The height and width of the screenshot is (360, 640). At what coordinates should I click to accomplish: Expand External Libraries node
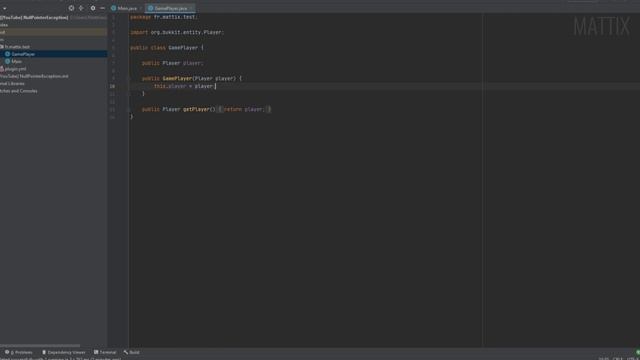[12, 84]
